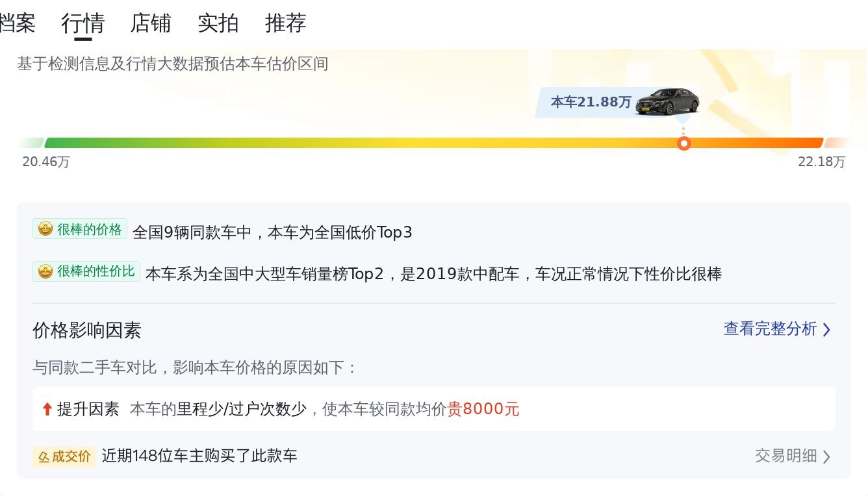Image resolution: width=868 pixels, height=496 pixels.
Task: Click the 很棒的性价比 emoji badge
Action: tap(45, 271)
